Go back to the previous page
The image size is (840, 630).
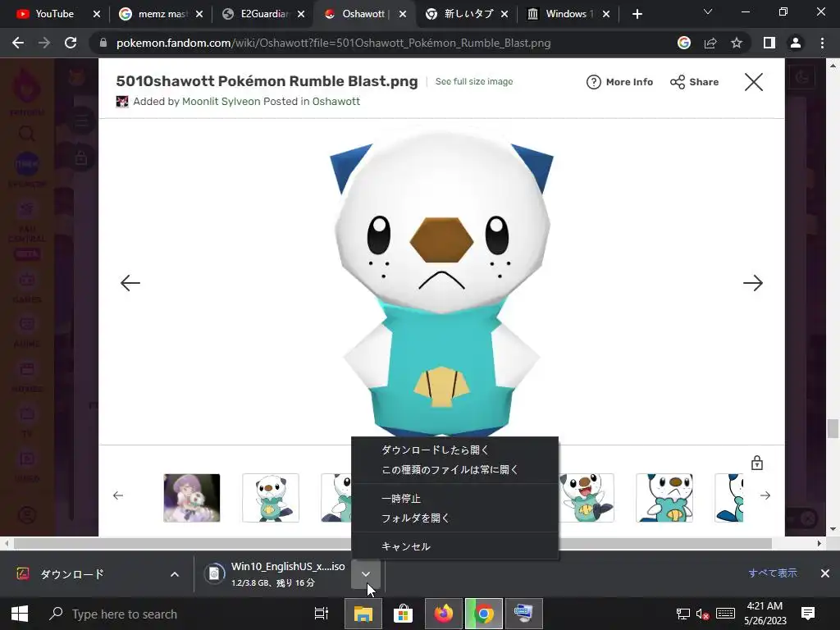click(18, 43)
